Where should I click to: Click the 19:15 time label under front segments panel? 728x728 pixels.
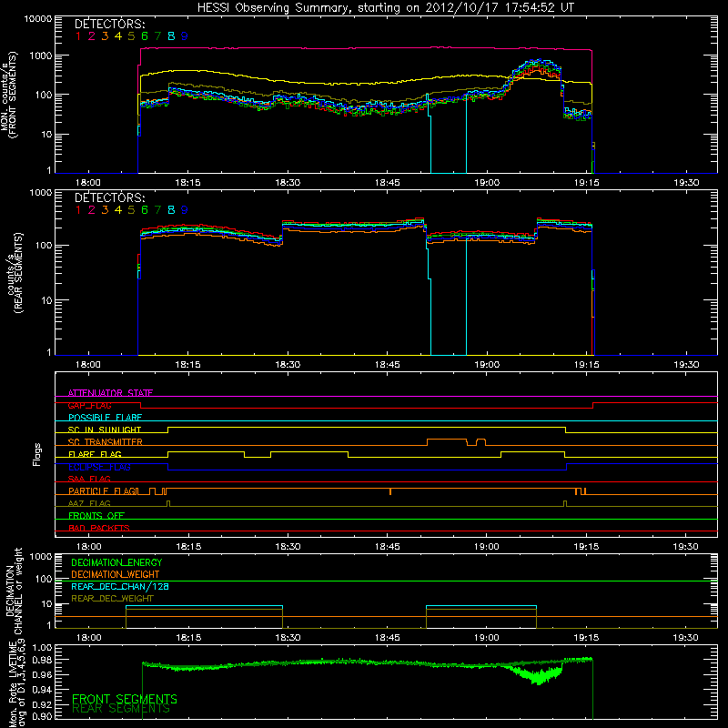(x=586, y=183)
